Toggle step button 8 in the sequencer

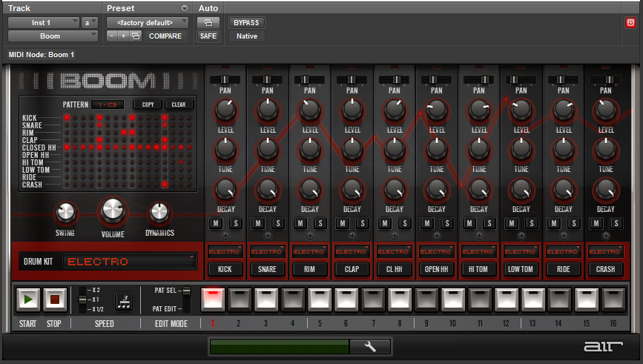pyautogui.click(x=400, y=300)
